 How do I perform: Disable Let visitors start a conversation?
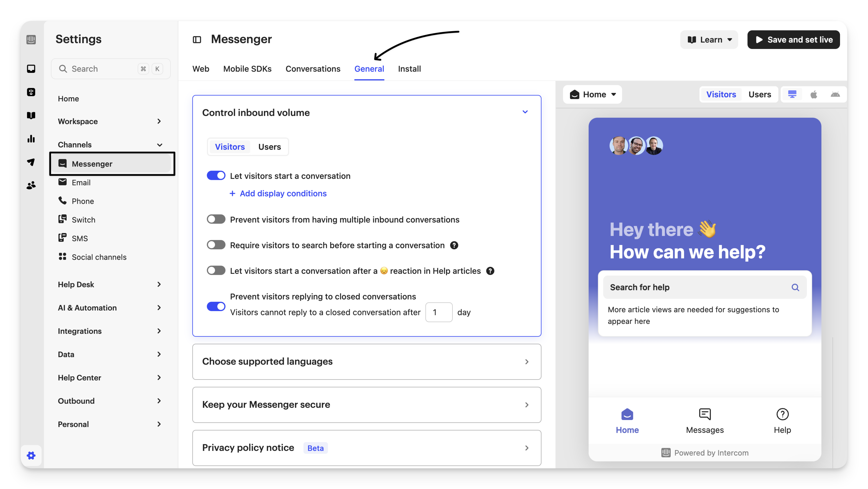click(x=216, y=176)
